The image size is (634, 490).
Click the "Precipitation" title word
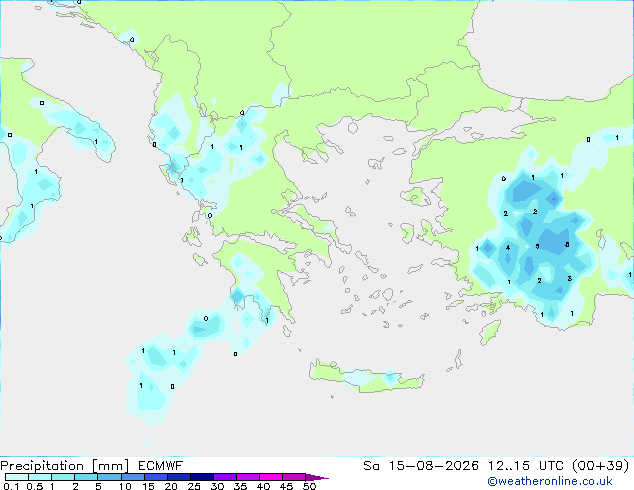[42, 466]
